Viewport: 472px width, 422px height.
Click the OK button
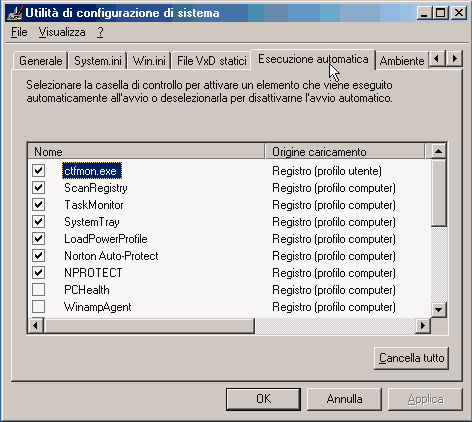(x=263, y=399)
